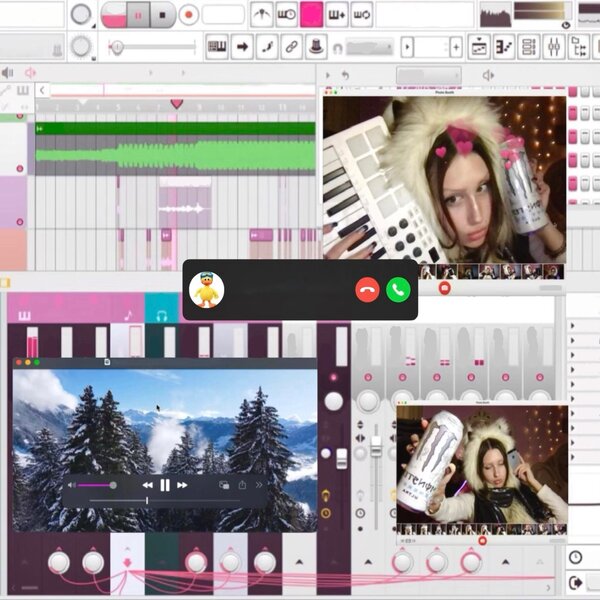Click the link chain icon in toolbar
Image resolution: width=600 pixels, height=600 pixels.
[x=291, y=47]
